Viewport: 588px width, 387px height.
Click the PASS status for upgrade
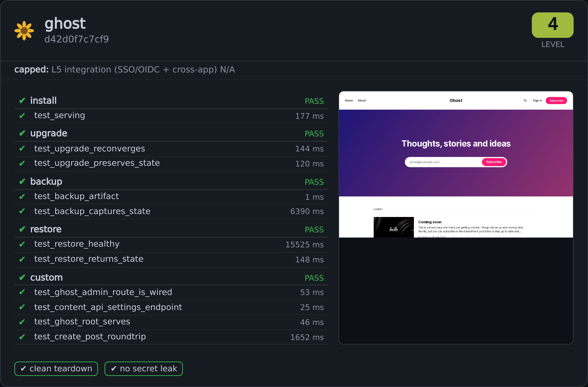[314, 134]
